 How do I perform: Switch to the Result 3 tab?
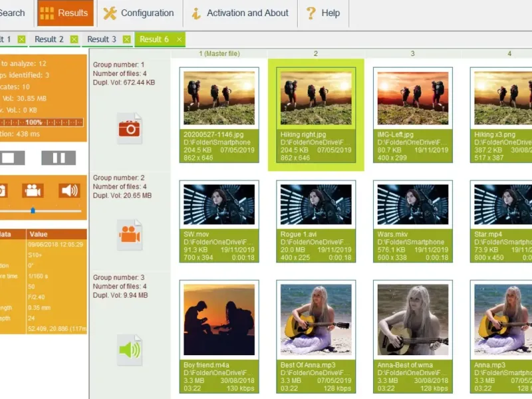102,39
